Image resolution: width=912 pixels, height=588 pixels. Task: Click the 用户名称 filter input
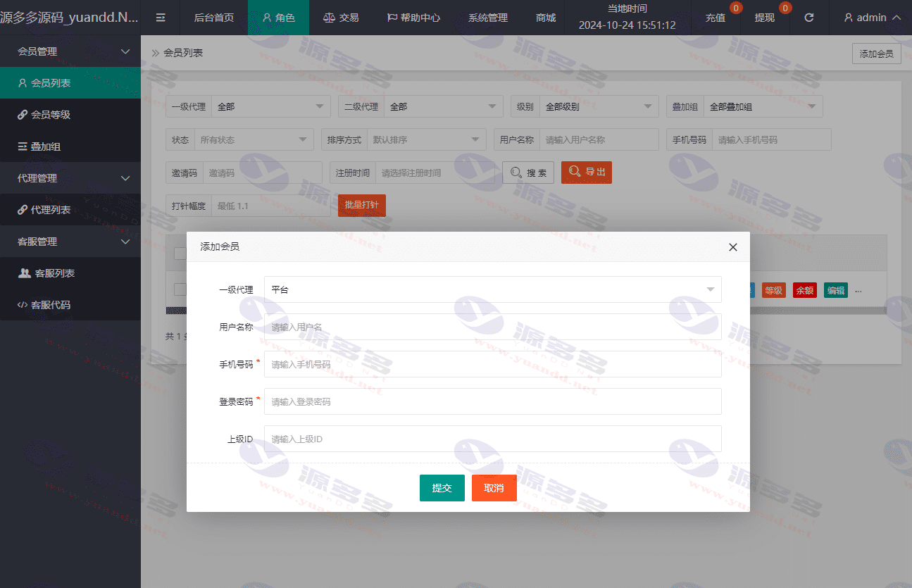coord(599,139)
